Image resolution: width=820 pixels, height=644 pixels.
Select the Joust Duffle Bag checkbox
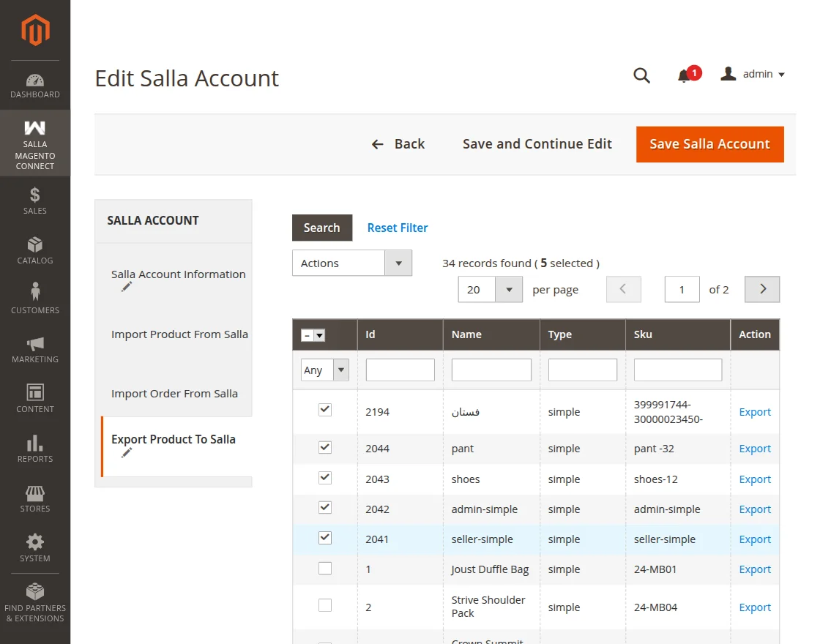click(x=325, y=569)
